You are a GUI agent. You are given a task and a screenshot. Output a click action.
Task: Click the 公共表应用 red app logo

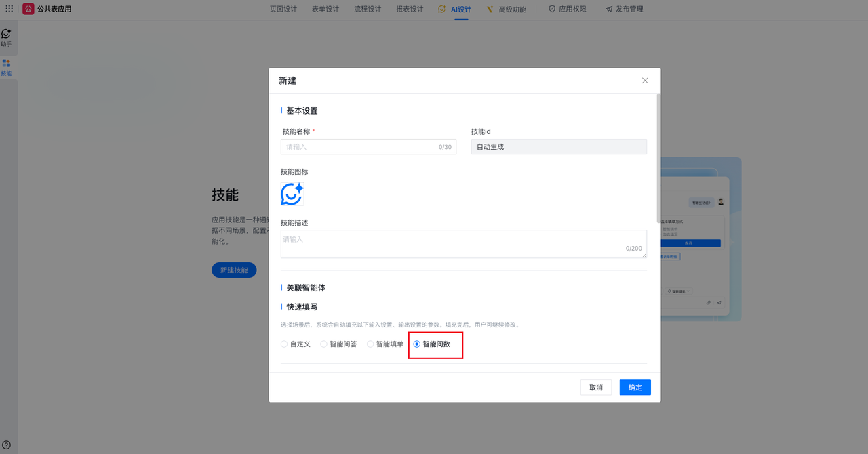[x=28, y=9]
